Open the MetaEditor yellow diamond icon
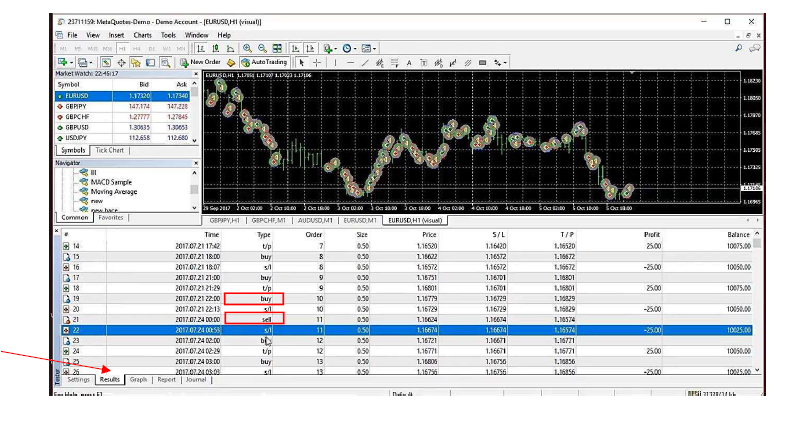This screenshot has width=811, height=425. (x=231, y=63)
